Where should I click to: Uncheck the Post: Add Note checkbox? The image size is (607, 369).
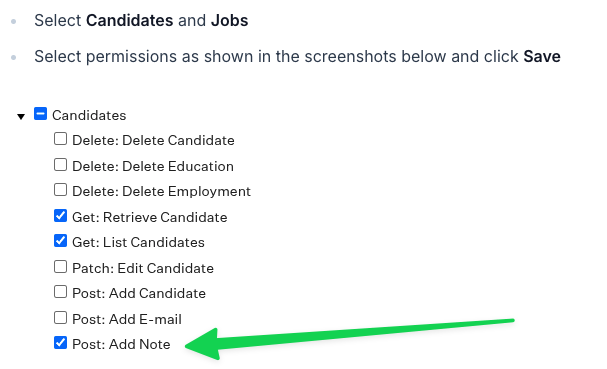[60, 343]
